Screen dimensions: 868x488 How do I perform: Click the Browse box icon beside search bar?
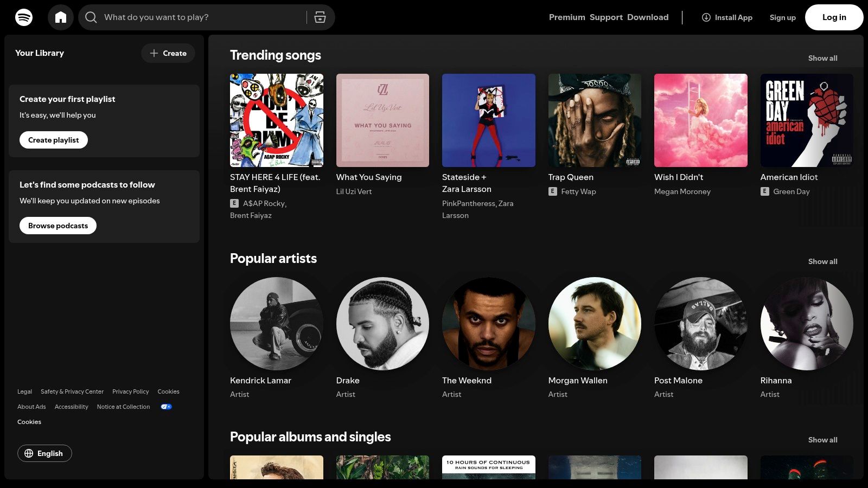click(320, 17)
